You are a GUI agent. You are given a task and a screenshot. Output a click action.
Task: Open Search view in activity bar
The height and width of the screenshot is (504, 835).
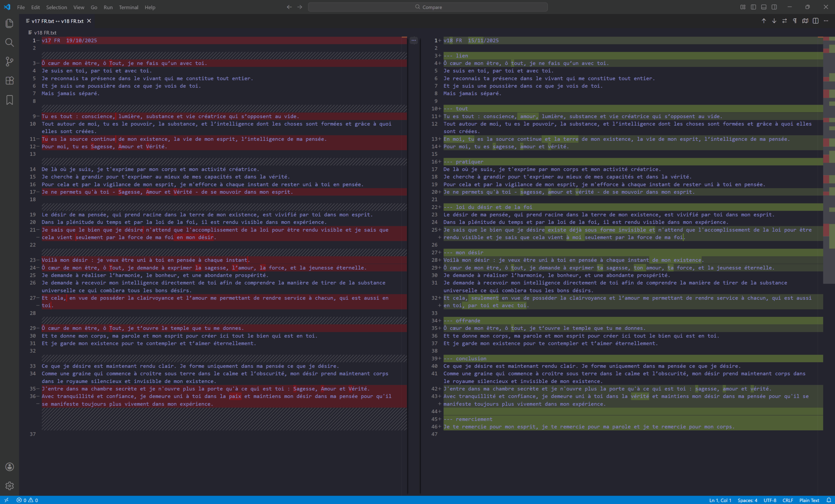[9, 42]
